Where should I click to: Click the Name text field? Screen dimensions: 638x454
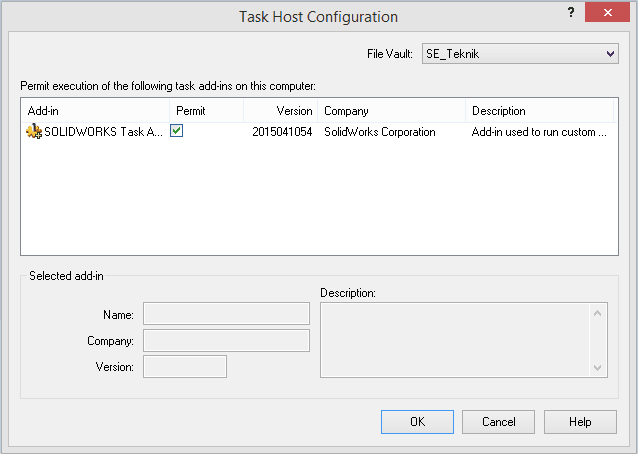tap(226, 314)
